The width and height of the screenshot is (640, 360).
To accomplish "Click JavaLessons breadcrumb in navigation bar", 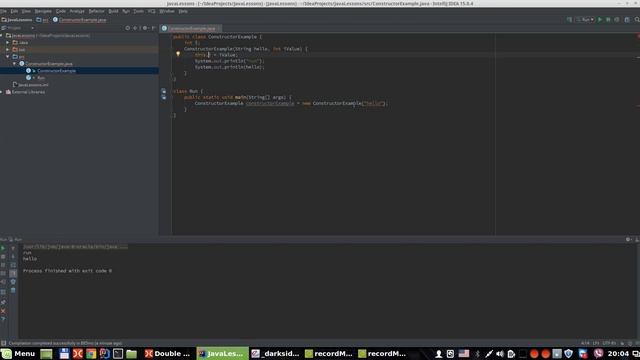I will point(17,20).
